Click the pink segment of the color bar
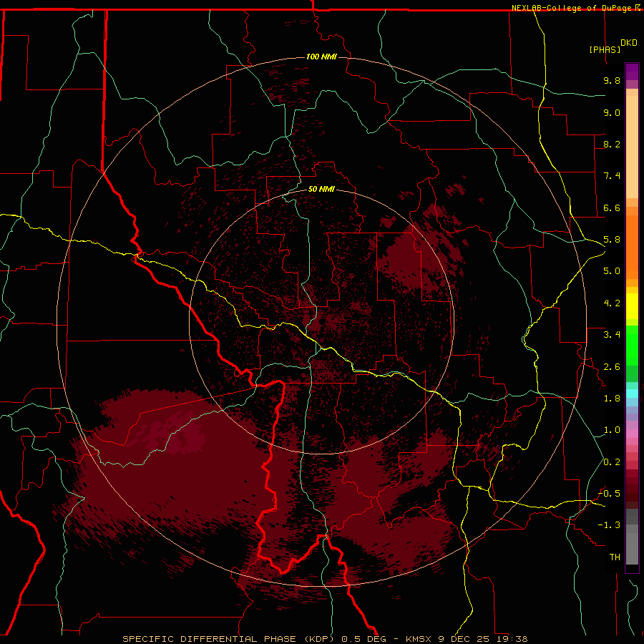Viewport: 644px width, 644px height. (x=632, y=434)
